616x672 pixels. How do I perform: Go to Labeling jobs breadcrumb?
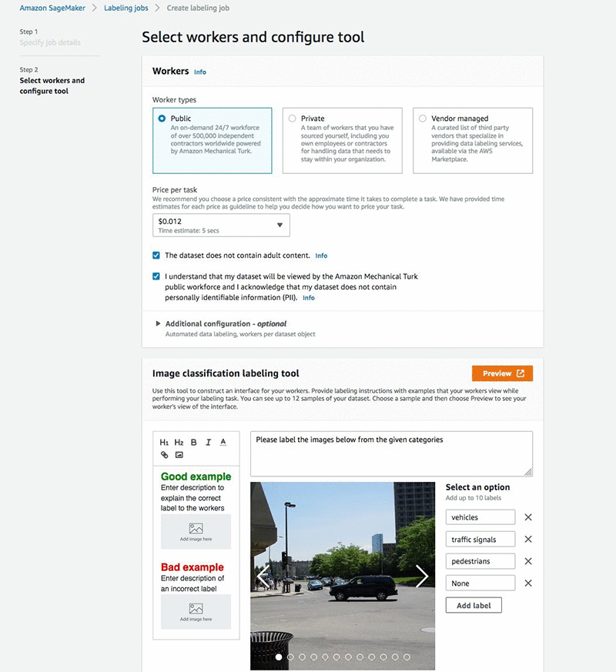126,8
